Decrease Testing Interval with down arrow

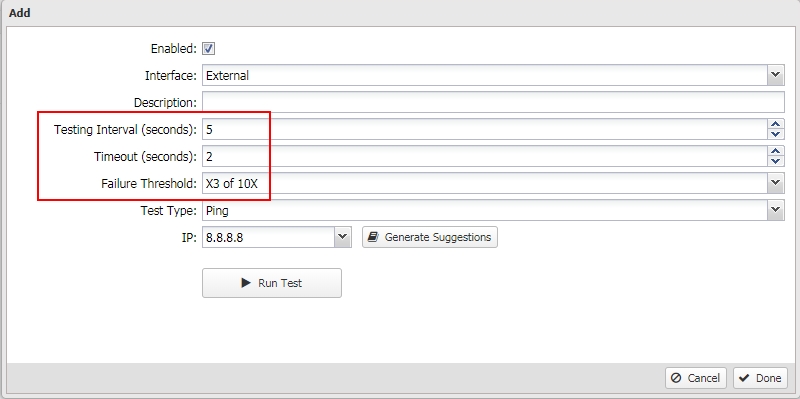[776, 134]
